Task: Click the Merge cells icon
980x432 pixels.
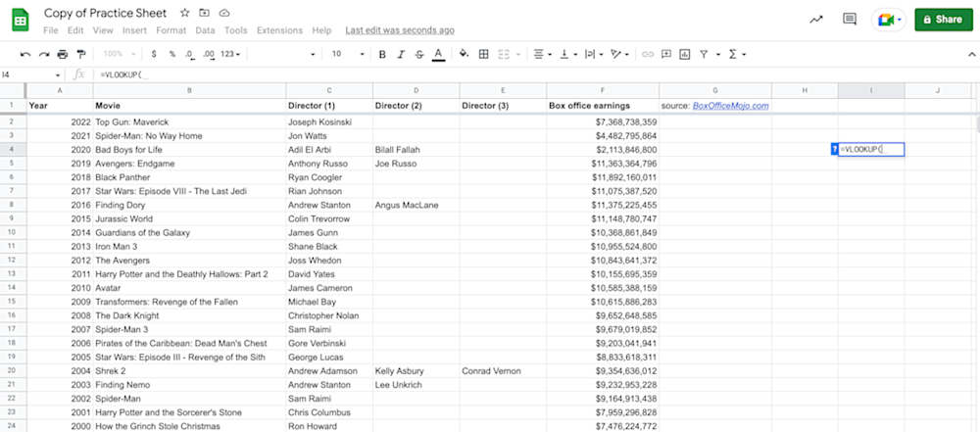Action: (504, 55)
